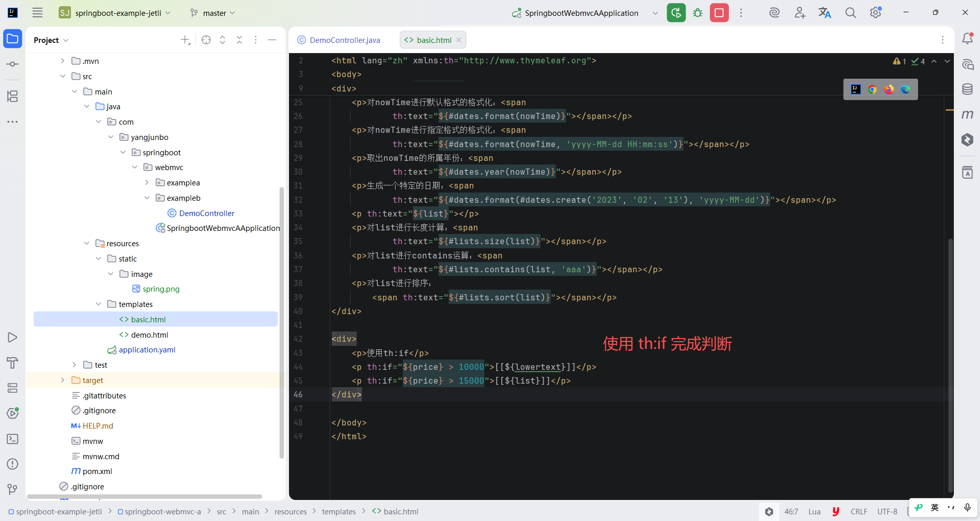Click the Translate icon in toolbar
This screenshot has width=980, height=521.
click(x=825, y=13)
